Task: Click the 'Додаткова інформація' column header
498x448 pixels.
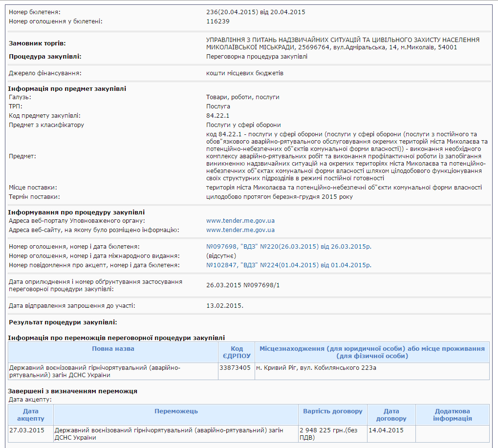Action: (452, 415)
